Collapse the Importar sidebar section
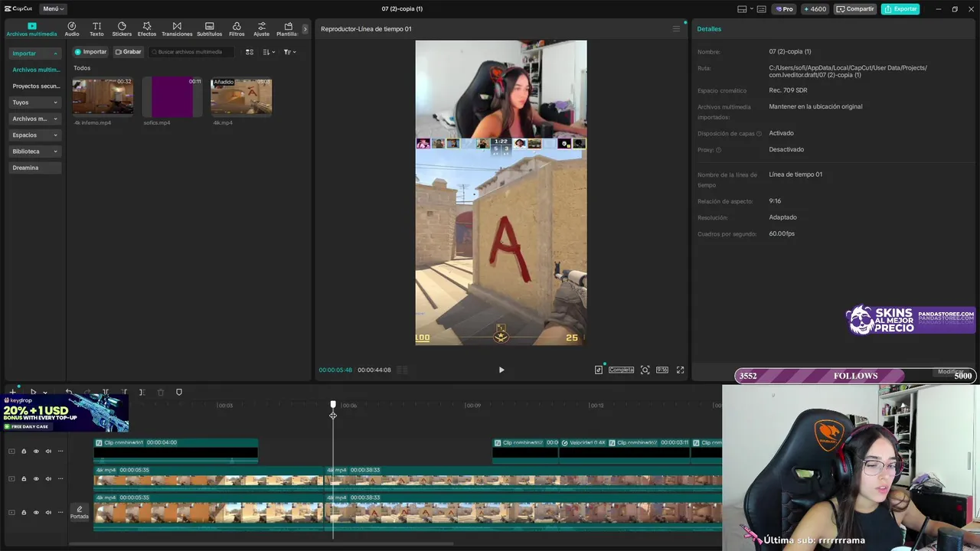Viewport: 980px width, 551px height. [35, 54]
